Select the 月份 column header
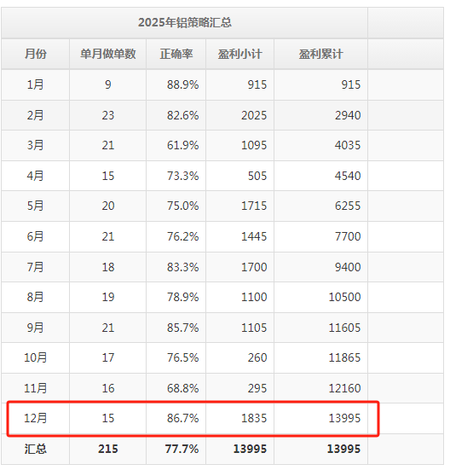The image size is (450, 476). (36, 55)
